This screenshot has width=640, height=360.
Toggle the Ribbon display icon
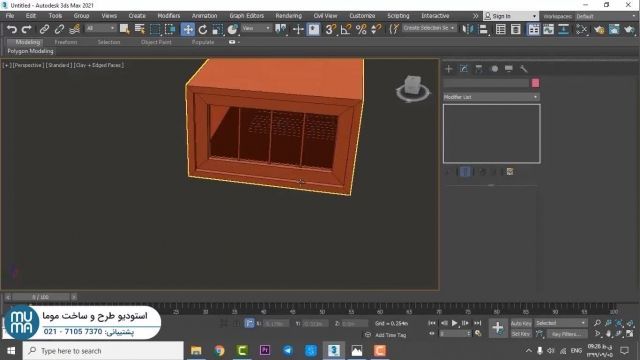click(x=533, y=29)
